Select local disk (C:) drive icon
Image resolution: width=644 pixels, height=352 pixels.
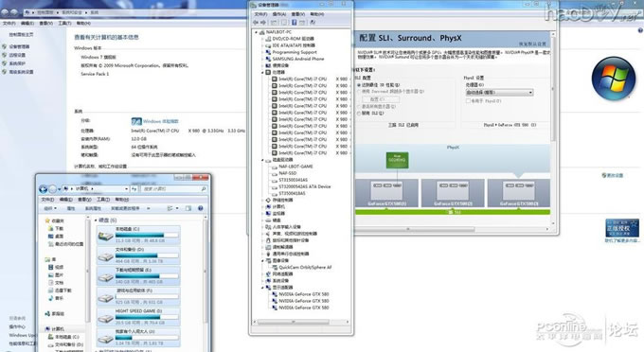105,236
